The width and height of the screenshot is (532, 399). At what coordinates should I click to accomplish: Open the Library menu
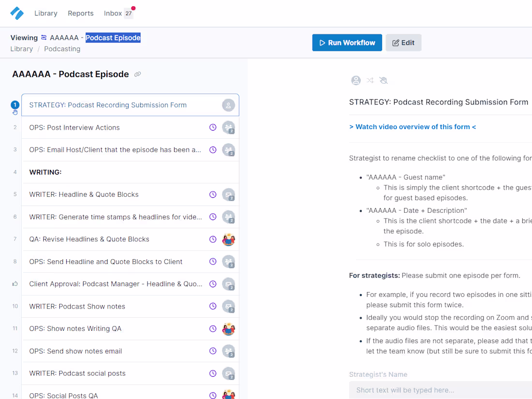pyautogui.click(x=46, y=13)
